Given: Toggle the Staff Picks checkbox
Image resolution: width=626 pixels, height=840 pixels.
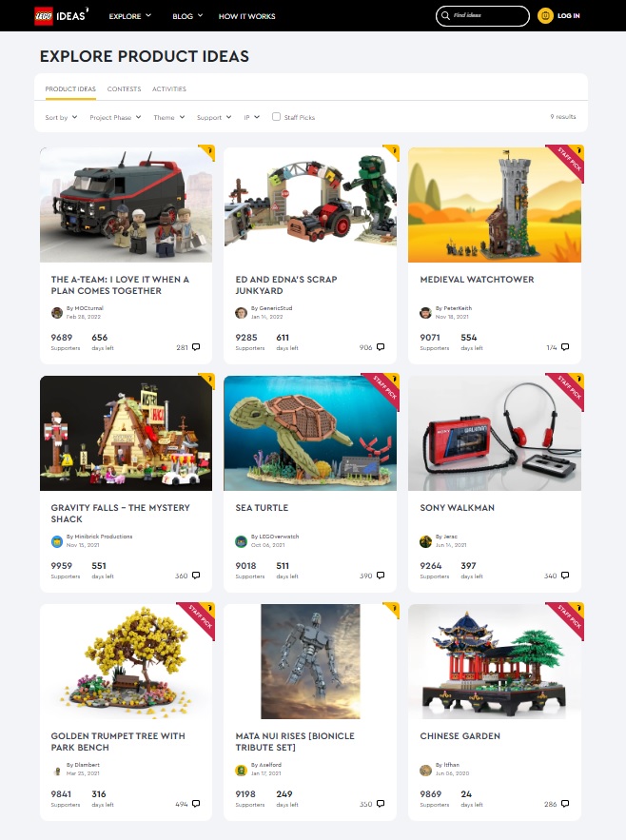Looking at the screenshot, I should point(276,116).
